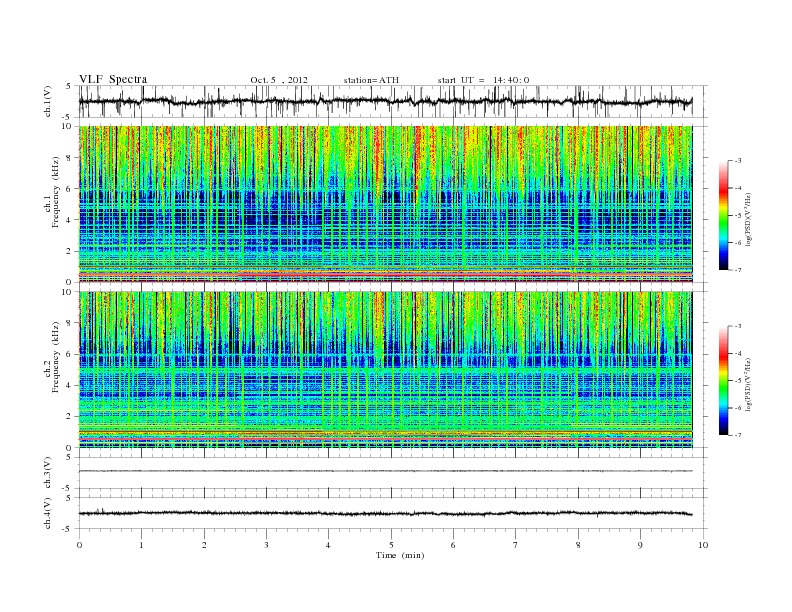
Task: Click the ch.1 color bar log(PSD) label
Action: point(749,219)
